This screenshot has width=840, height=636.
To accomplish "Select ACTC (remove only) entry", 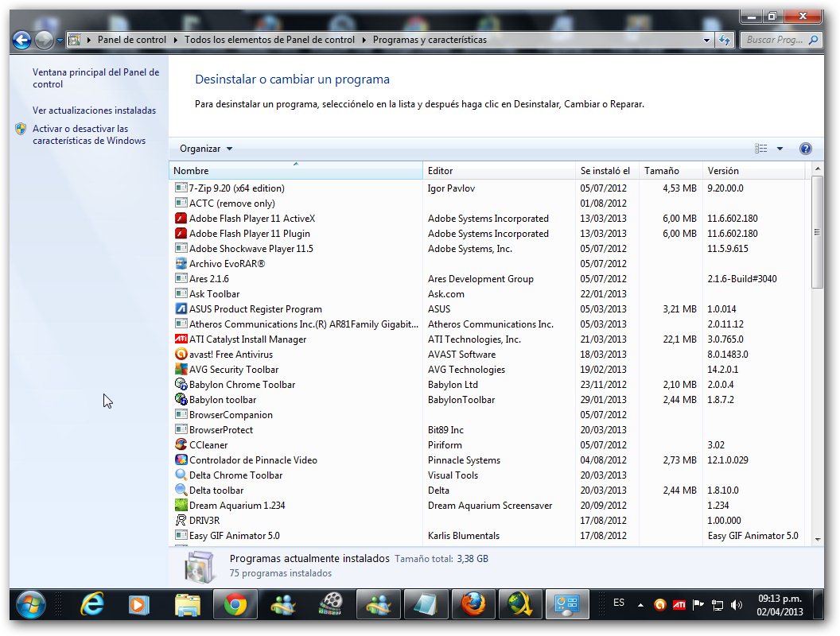I will coord(232,204).
